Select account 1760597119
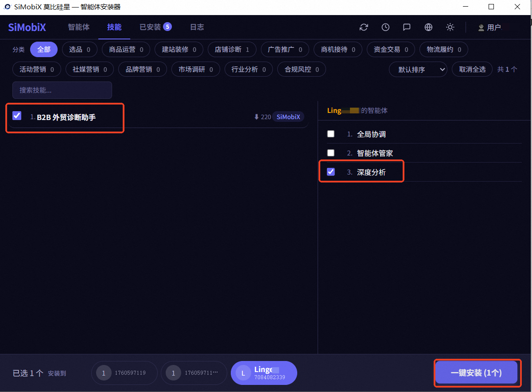Viewport: 532px width, 392px height. [124, 373]
